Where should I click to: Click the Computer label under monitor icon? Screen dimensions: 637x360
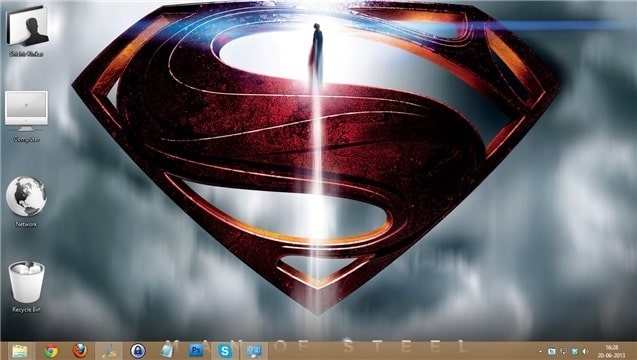tap(27, 139)
